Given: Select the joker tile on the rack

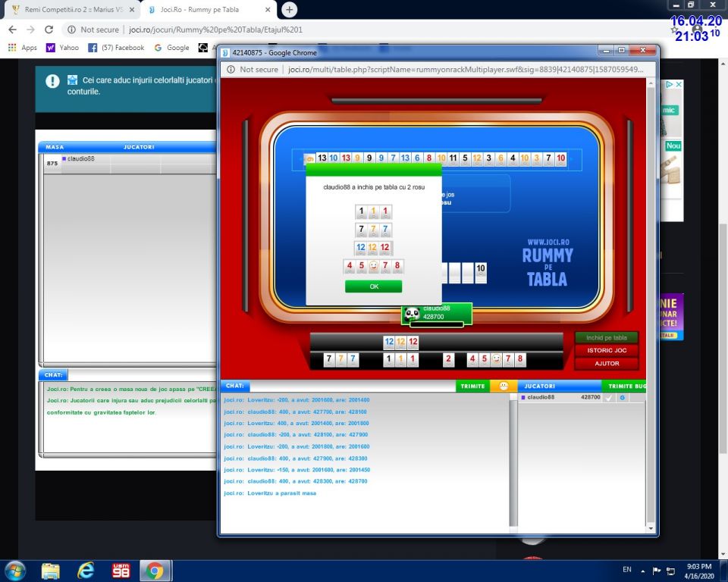Looking at the screenshot, I should (x=496, y=359).
